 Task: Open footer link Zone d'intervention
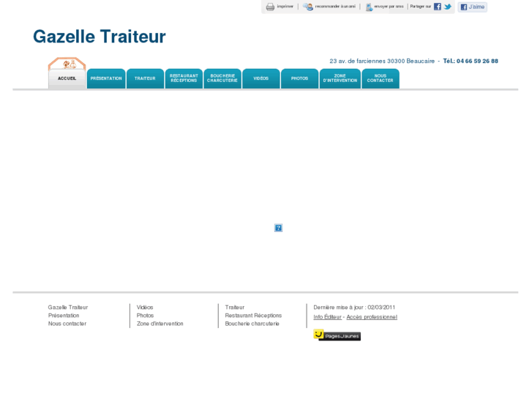160,324
